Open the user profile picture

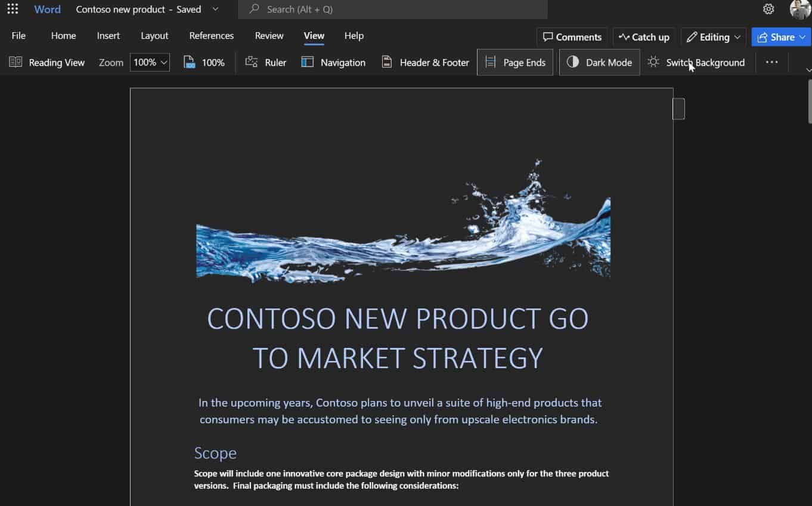tap(800, 9)
